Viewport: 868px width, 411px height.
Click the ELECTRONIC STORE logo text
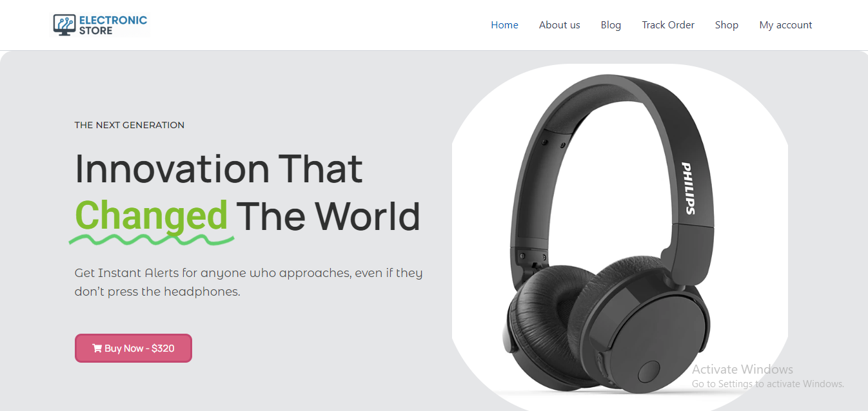[x=113, y=25]
